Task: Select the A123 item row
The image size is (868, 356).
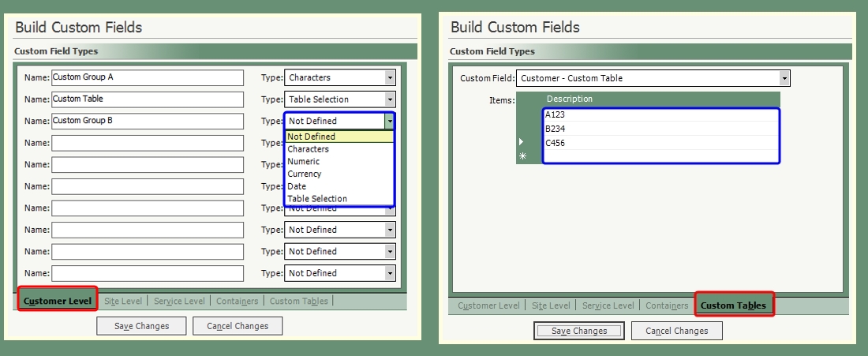Action: tap(661, 115)
